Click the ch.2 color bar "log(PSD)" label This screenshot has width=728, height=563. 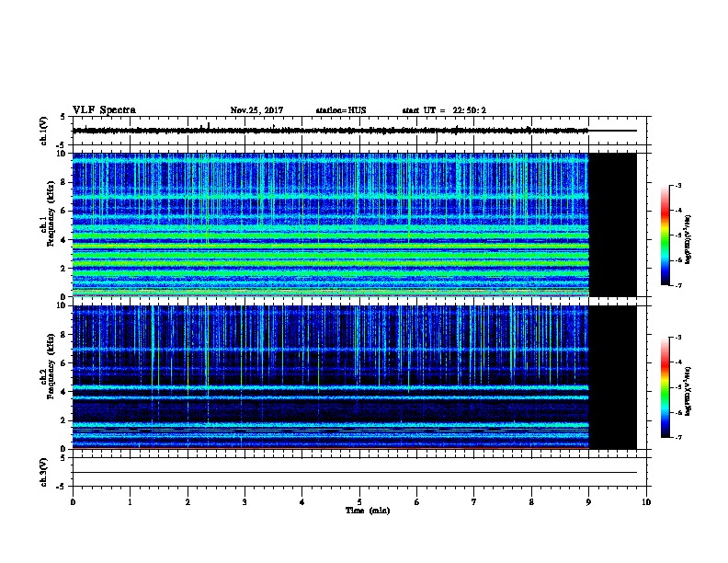pos(688,391)
